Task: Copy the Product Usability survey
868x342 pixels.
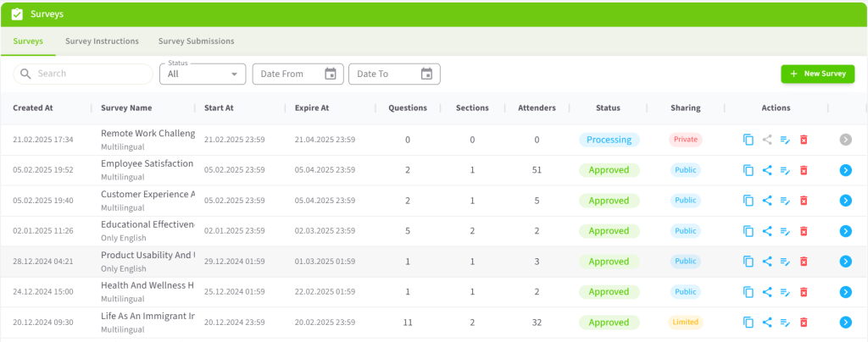Action: 748,262
